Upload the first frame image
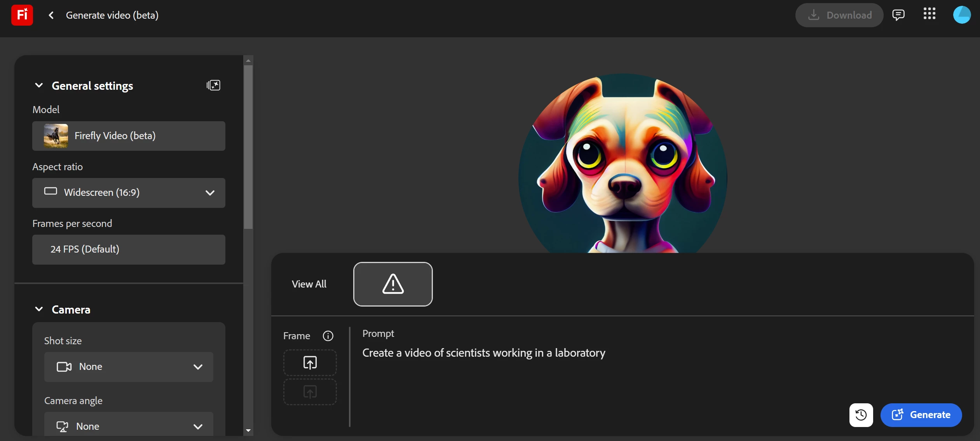980x441 pixels. (x=310, y=363)
